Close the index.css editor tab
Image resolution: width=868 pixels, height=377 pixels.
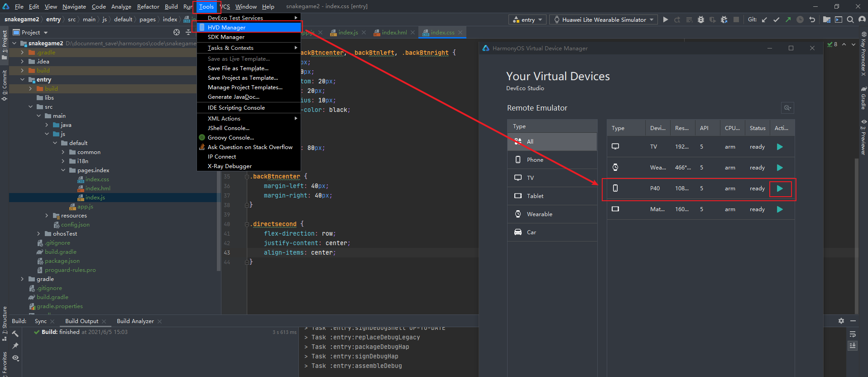[460, 32]
